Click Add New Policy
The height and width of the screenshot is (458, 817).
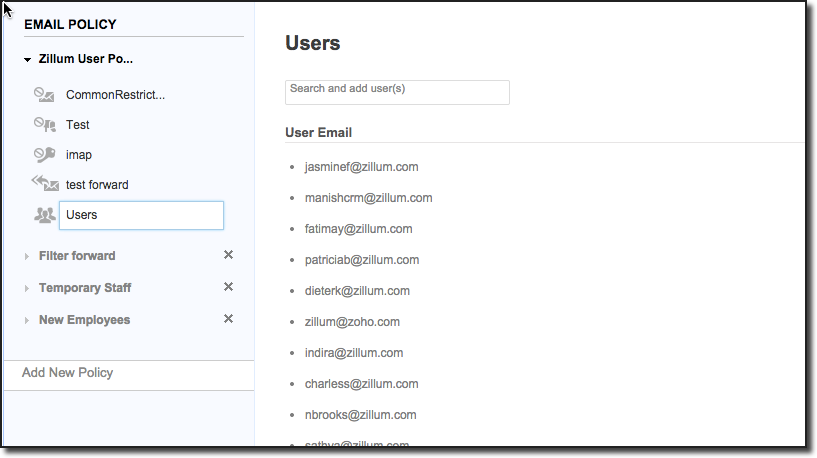68,373
